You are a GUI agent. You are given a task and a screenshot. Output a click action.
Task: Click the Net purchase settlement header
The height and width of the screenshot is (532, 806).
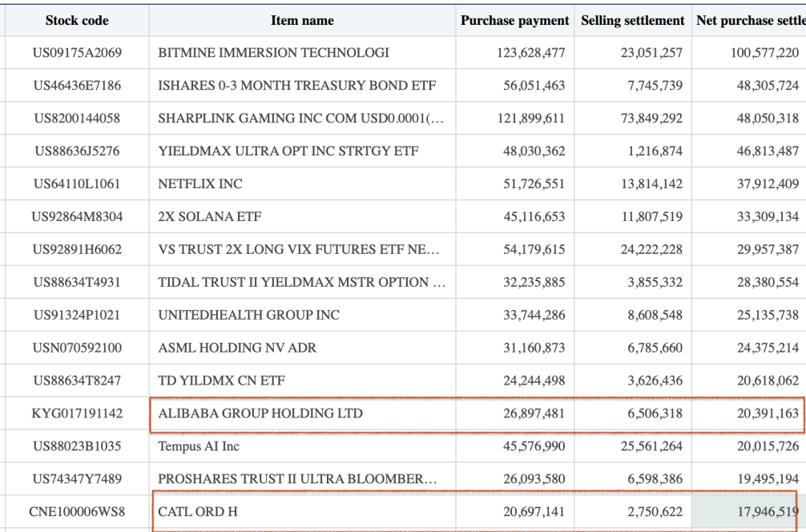749,20
